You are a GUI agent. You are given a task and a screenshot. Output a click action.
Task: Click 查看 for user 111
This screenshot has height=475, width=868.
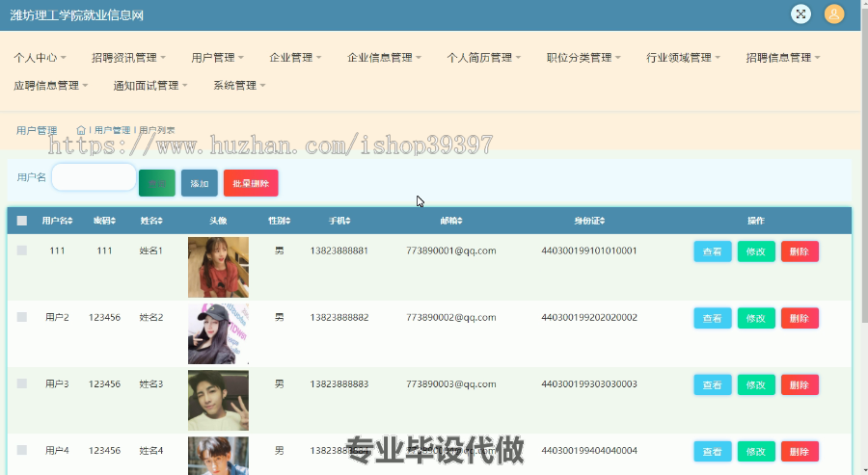click(x=713, y=251)
